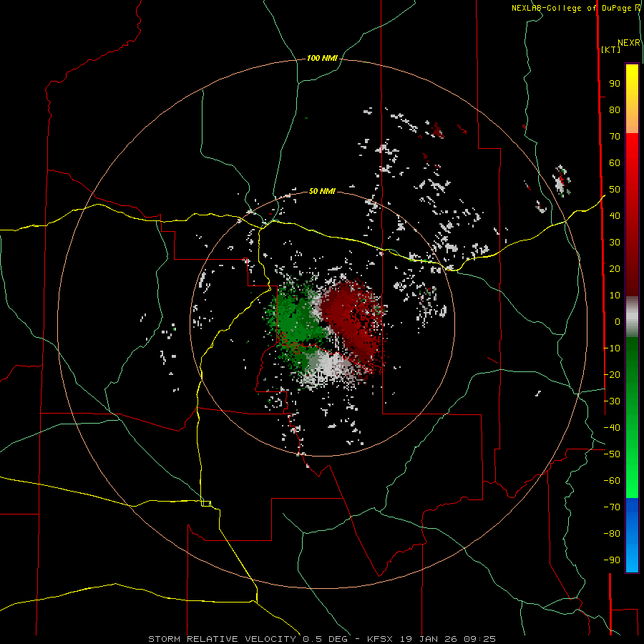
Task: Click the "70" value on the velocity scale
Action: [615, 137]
